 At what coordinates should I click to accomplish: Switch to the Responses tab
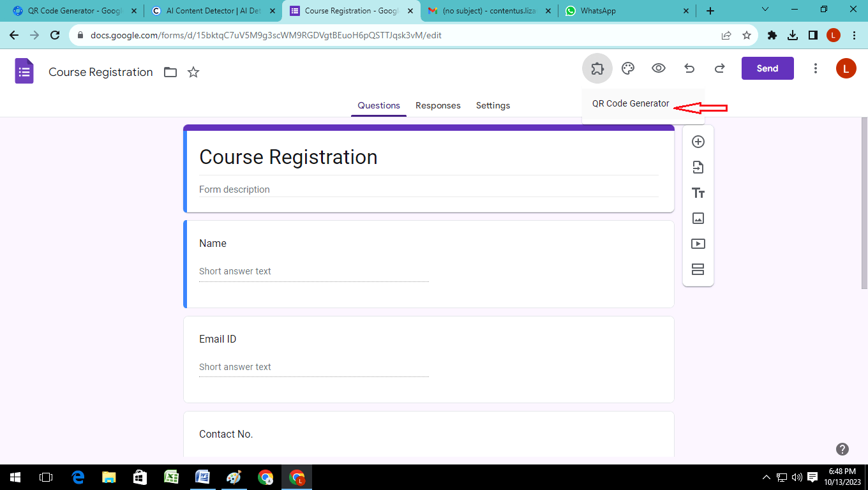(438, 105)
